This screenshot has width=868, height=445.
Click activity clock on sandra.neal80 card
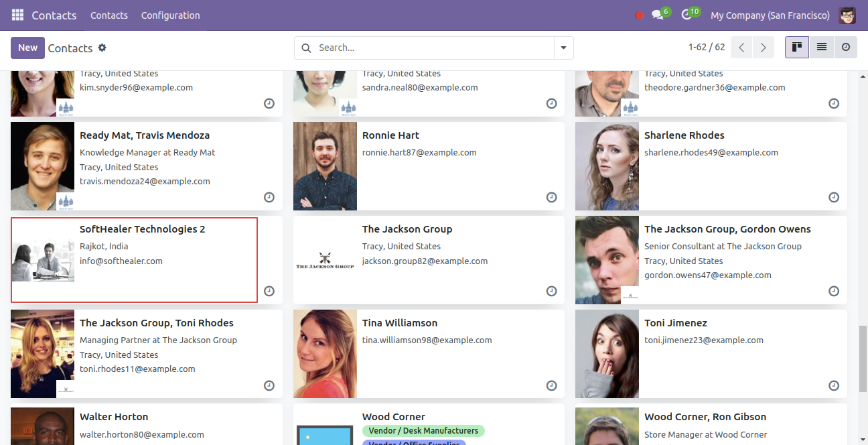[551, 103]
